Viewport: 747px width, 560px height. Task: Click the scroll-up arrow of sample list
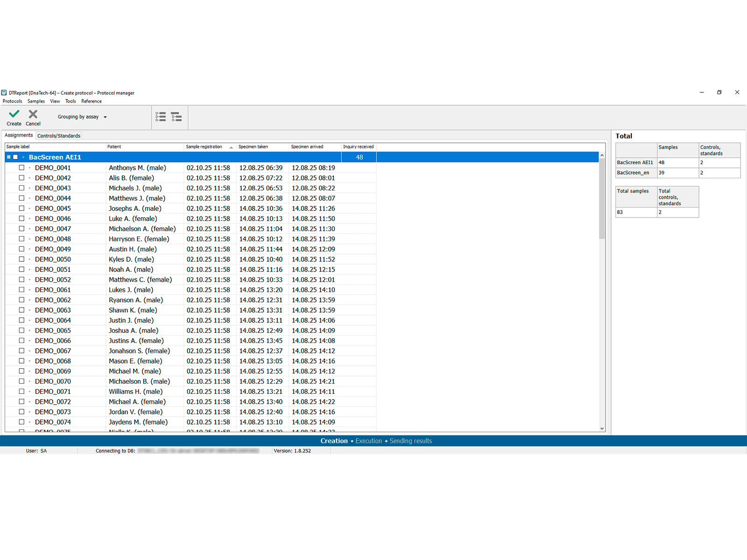pyautogui.click(x=602, y=155)
